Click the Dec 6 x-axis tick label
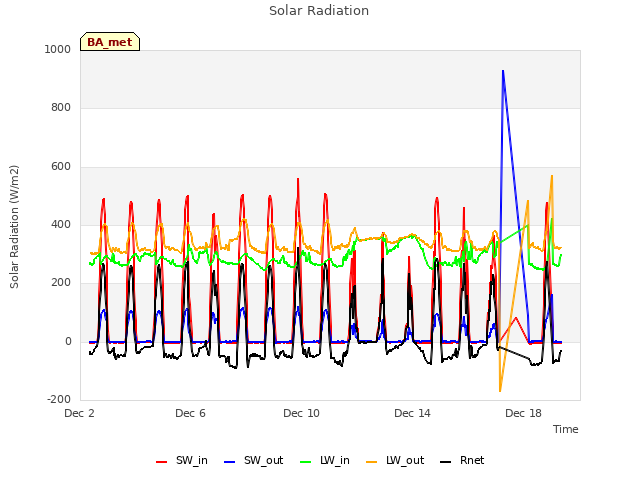 (x=190, y=413)
